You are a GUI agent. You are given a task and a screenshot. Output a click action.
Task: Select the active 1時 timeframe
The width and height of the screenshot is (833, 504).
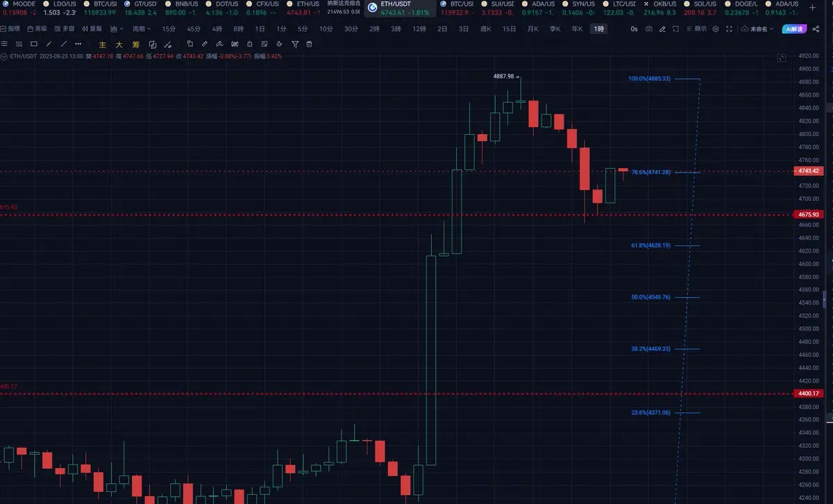click(598, 29)
